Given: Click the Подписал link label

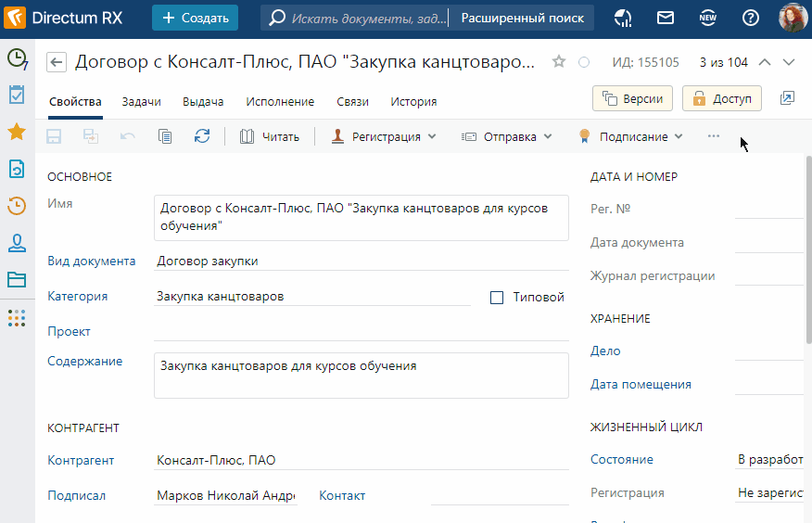Looking at the screenshot, I should pos(77,495).
